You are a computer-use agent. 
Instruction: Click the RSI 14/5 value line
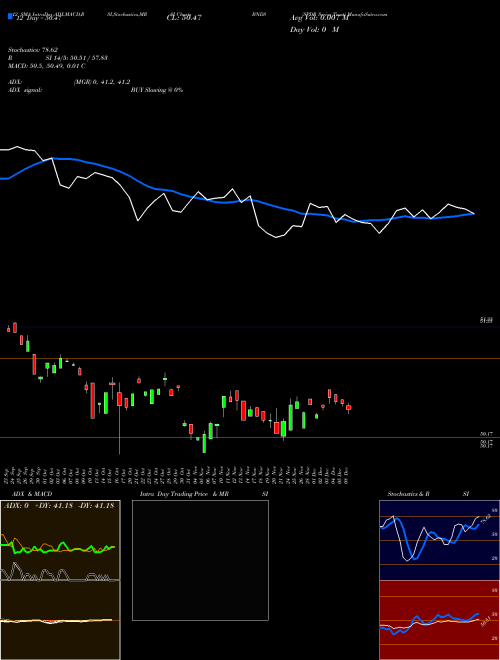point(58,58)
